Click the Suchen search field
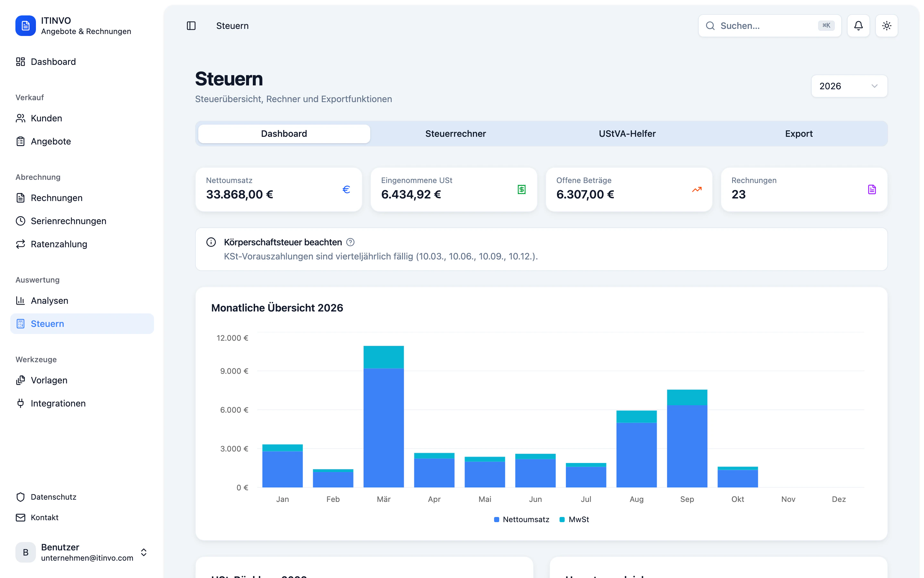Image resolution: width=924 pixels, height=578 pixels. pos(770,26)
